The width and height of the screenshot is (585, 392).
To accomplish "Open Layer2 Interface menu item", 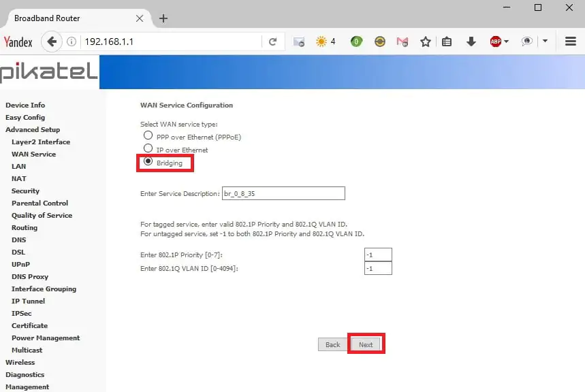I will 41,142.
